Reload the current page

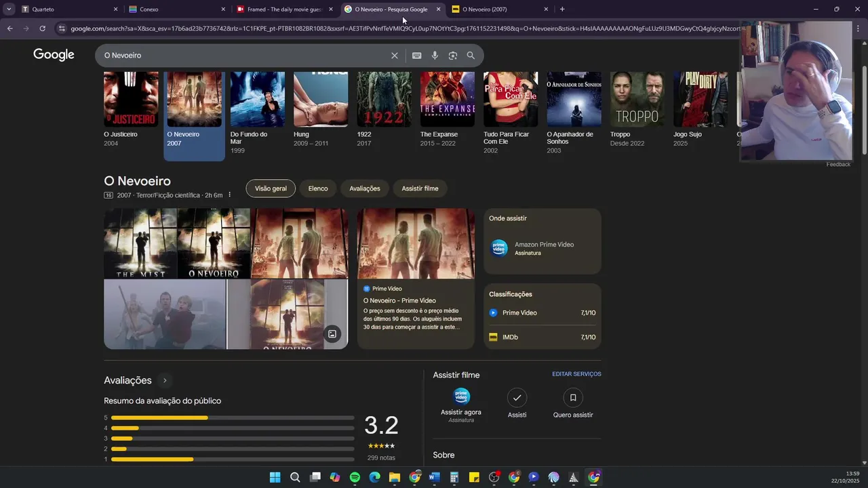(x=42, y=28)
